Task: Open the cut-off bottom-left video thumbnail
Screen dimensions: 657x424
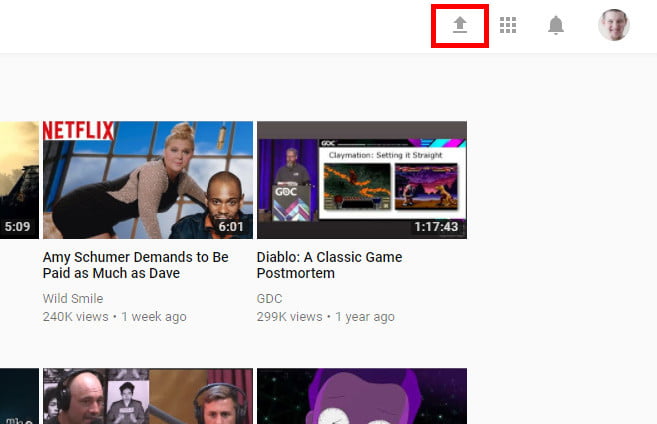Action: point(19,396)
